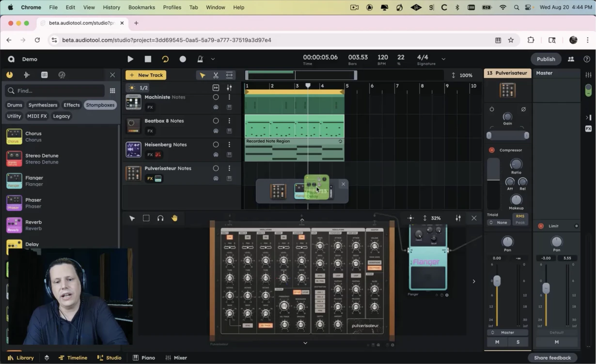Arm record on the Machiniste track
596x364 pixels.
click(216, 97)
